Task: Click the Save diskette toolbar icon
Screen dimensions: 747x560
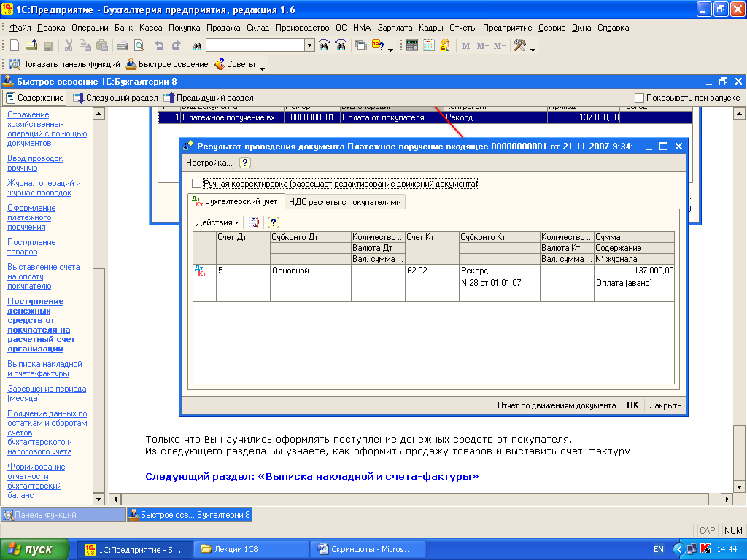Action: pos(47,46)
